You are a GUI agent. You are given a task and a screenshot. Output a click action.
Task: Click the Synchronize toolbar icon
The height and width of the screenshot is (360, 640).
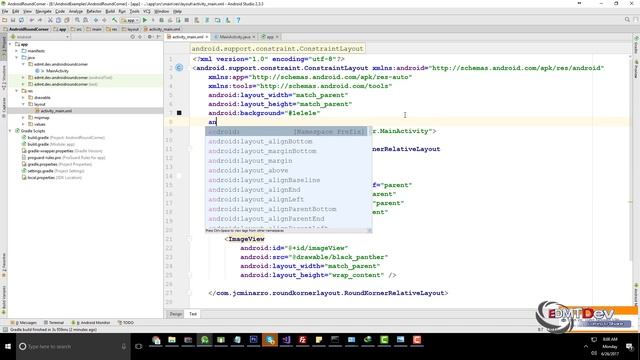[21, 20]
